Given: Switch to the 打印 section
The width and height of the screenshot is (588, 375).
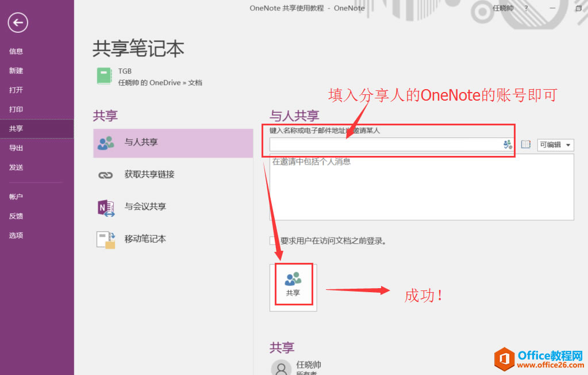Looking at the screenshot, I should (x=16, y=109).
